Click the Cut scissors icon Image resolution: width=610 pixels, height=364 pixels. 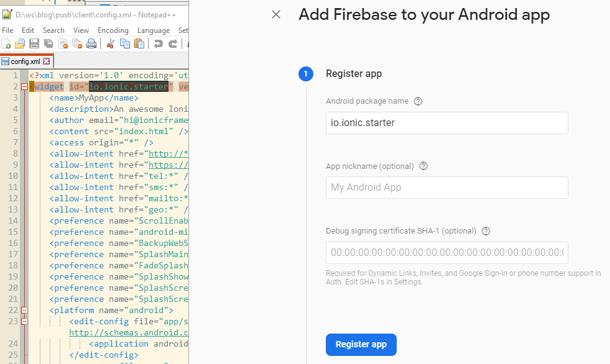[x=111, y=43]
